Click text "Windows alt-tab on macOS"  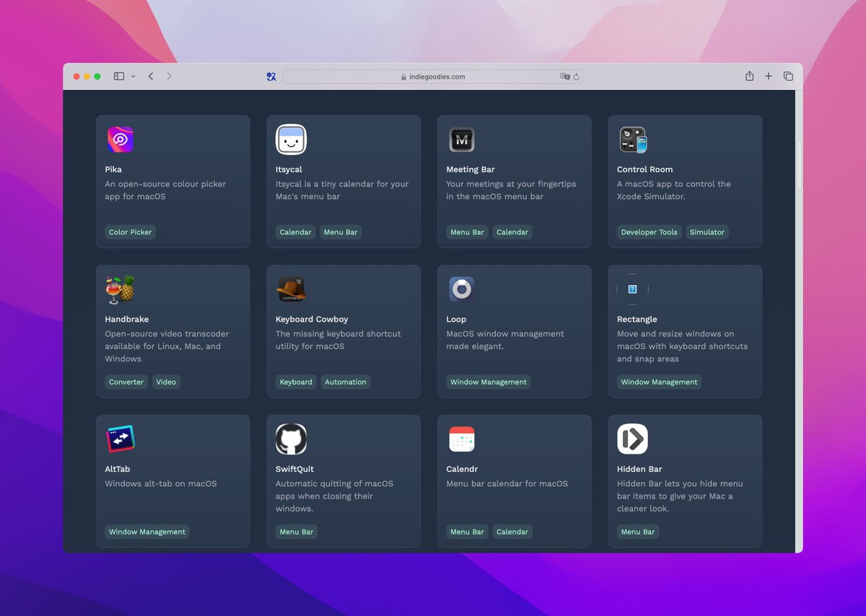161,484
